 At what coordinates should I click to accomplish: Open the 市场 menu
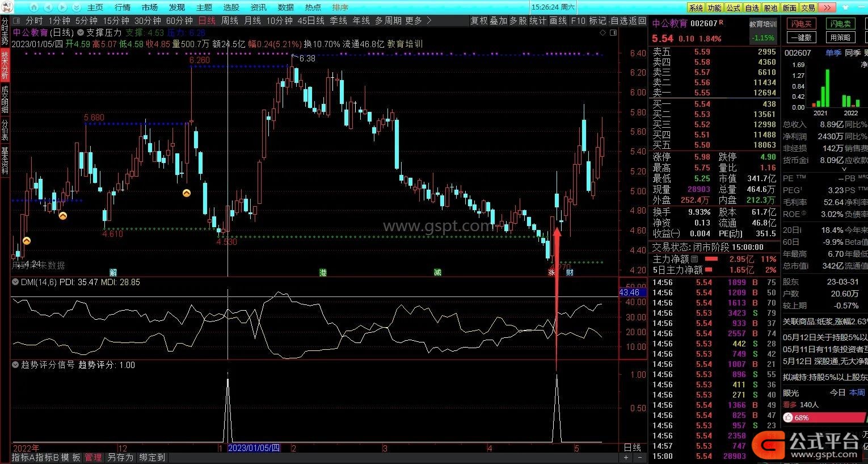pyautogui.click(x=150, y=7)
